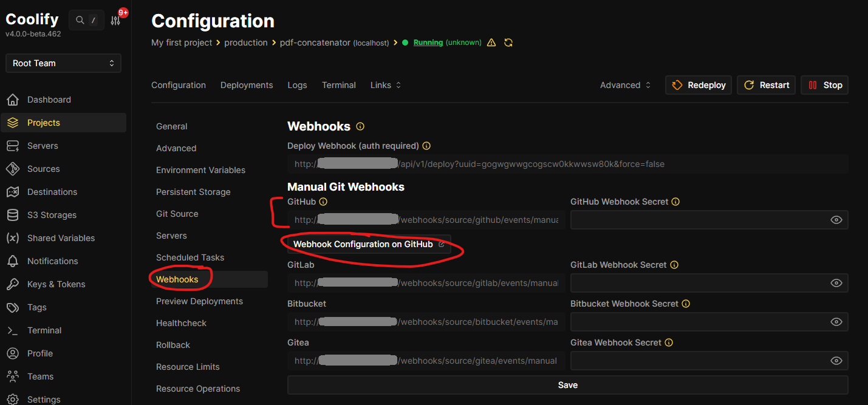Click the info icon beside GitHub Webhook Secret
The width and height of the screenshot is (868, 405).
[x=675, y=202]
